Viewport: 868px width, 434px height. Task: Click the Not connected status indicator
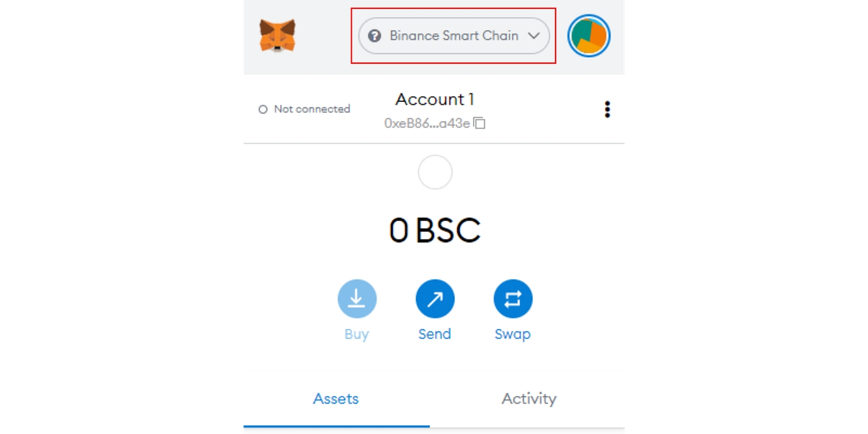click(x=305, y=109)
